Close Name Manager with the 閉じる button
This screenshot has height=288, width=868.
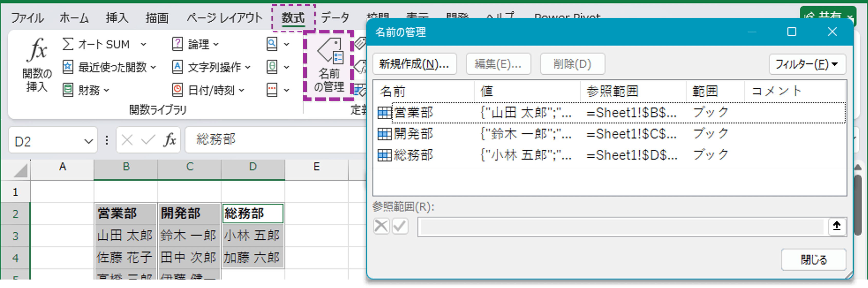814,260
